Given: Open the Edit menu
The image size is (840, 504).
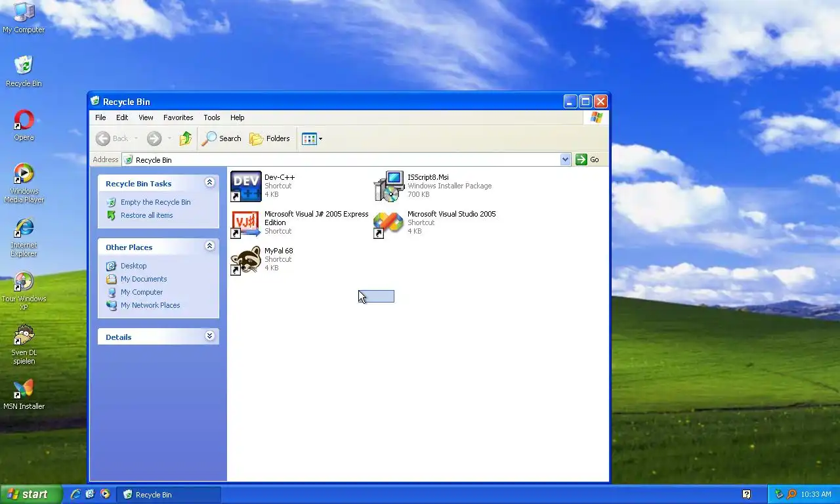Looking at the screenshot, I should [x=122, y=117].
